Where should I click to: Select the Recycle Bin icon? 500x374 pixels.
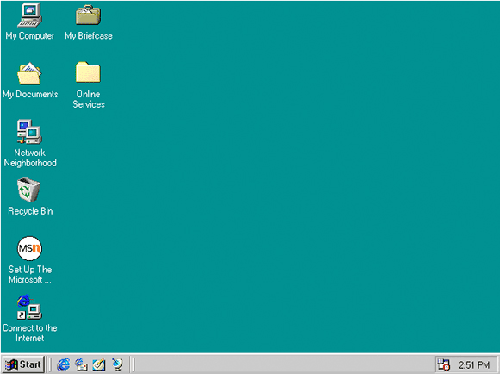tap(29, 190)
